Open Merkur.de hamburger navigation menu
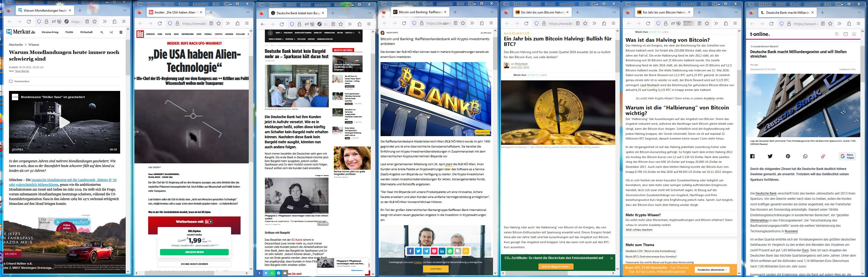Image resolution: width=868 pixels, height=277 pixels. pos(121,33)
